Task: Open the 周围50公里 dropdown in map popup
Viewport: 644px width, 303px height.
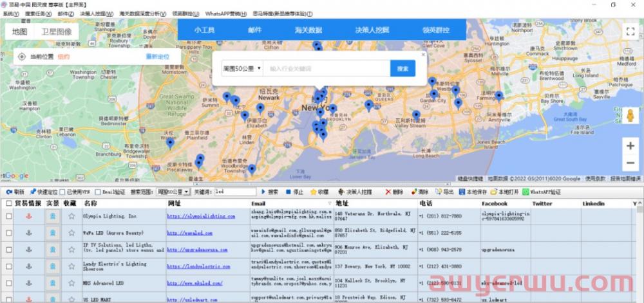Action: coord(242,68)
